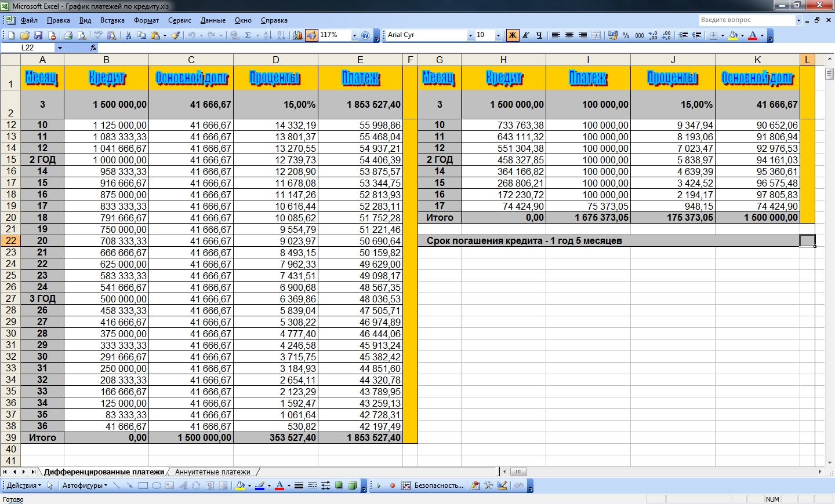
Task: Expand the Автофигуры shapes menu
Action: [x=85, y=485]
